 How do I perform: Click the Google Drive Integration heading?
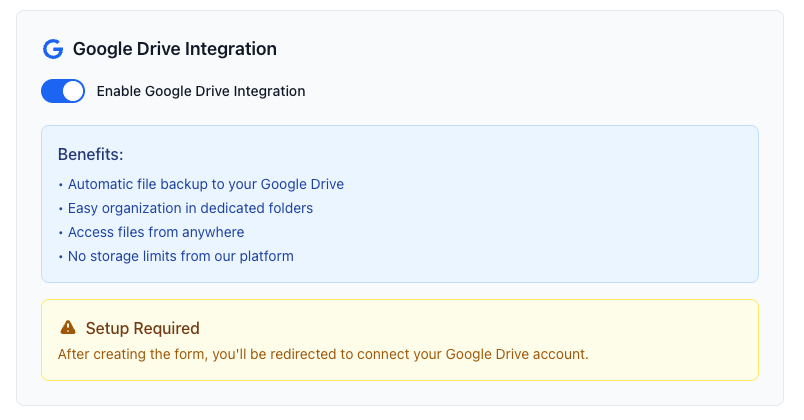click(175, 49)
